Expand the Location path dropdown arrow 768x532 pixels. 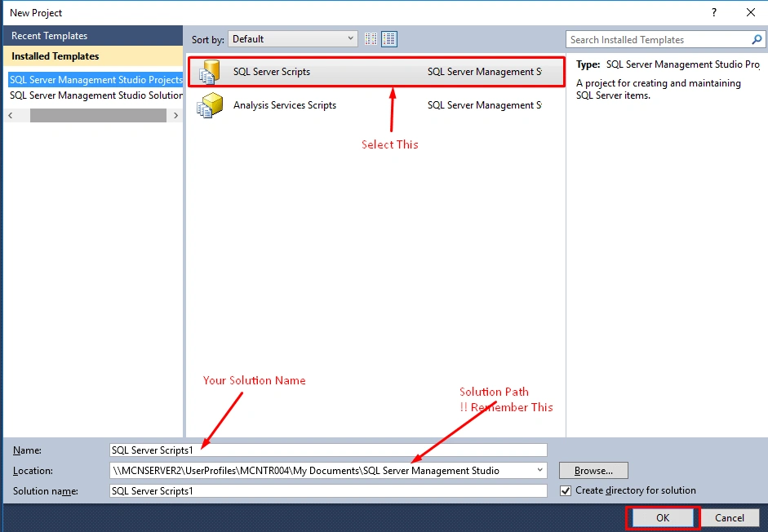539,470
